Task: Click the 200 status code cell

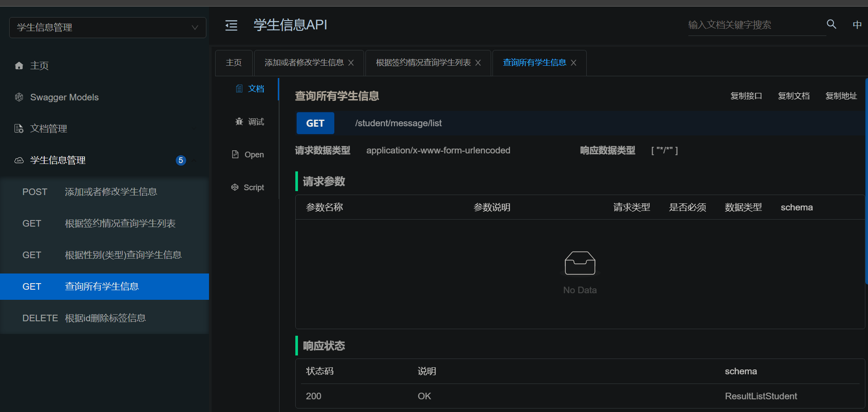Action: click(314, 396)
